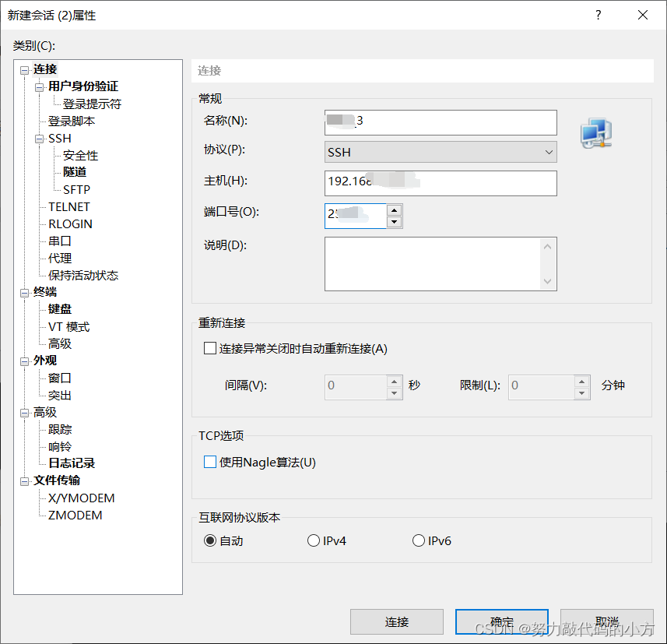Click the session computer icon
Viewport: 667px width, 644px height.
point(595,133)
